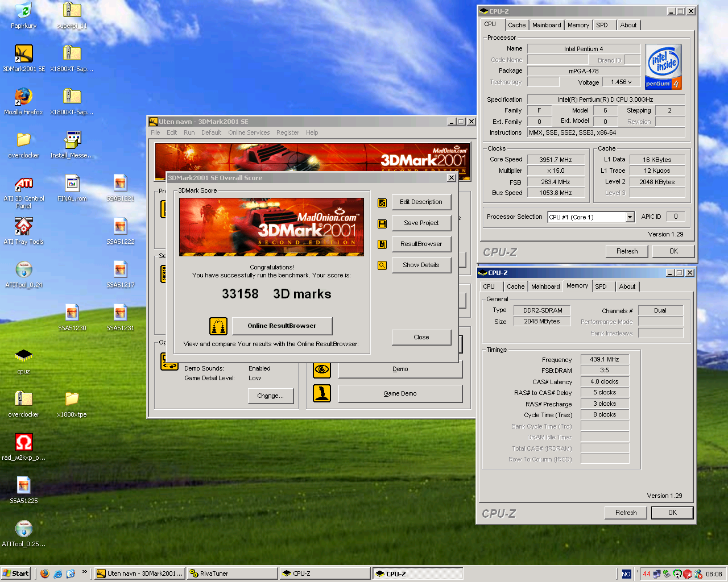728x582 pixels.
Task: Switch to Cache tab in upper CPU-Z window
Action: (x=517, y=25)
